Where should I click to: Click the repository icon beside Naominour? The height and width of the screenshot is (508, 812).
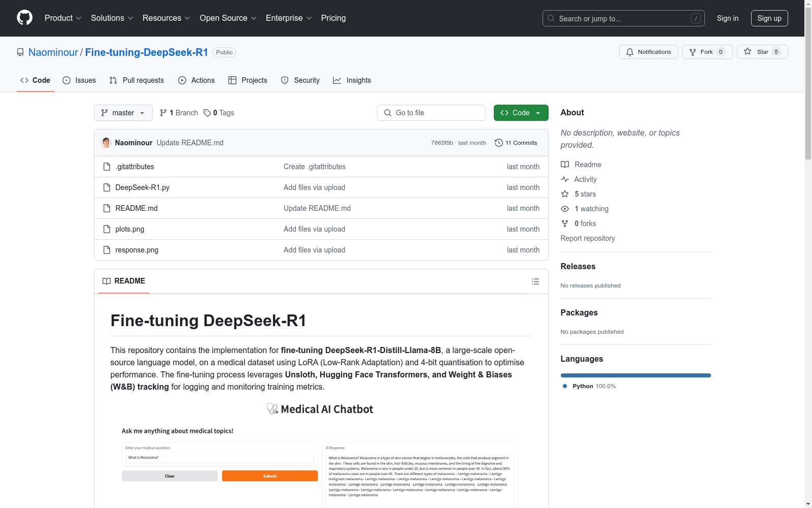20,52
